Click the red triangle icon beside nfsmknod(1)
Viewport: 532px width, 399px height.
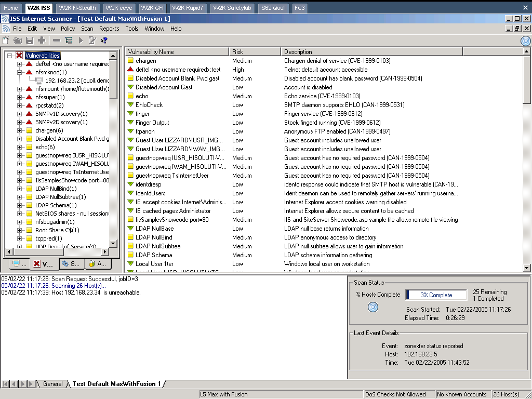pyautogui.click(x=29, y=72)
